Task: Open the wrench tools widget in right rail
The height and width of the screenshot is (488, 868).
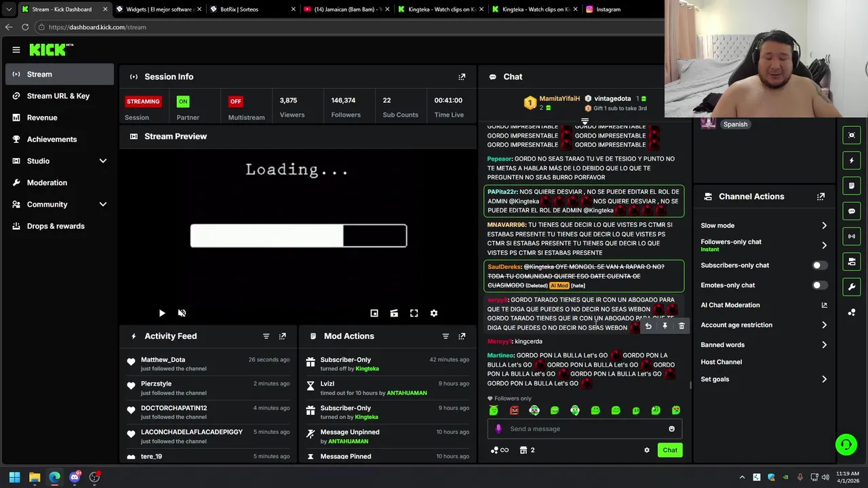Action: tap(852, 287)
